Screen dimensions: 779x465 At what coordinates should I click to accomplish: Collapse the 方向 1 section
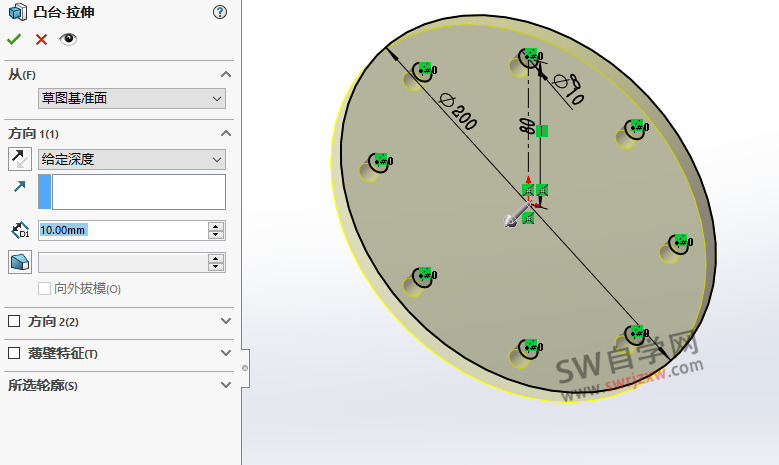coord(226,134)
